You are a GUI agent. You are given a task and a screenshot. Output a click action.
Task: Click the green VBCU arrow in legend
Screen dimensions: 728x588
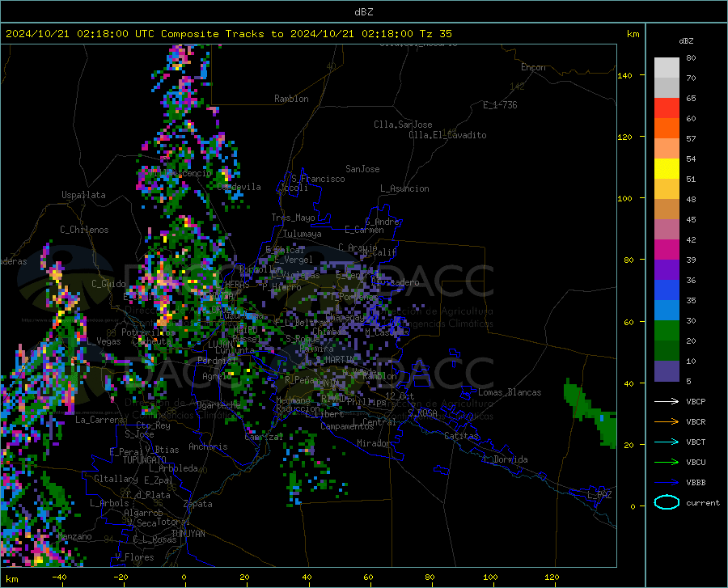667,463
